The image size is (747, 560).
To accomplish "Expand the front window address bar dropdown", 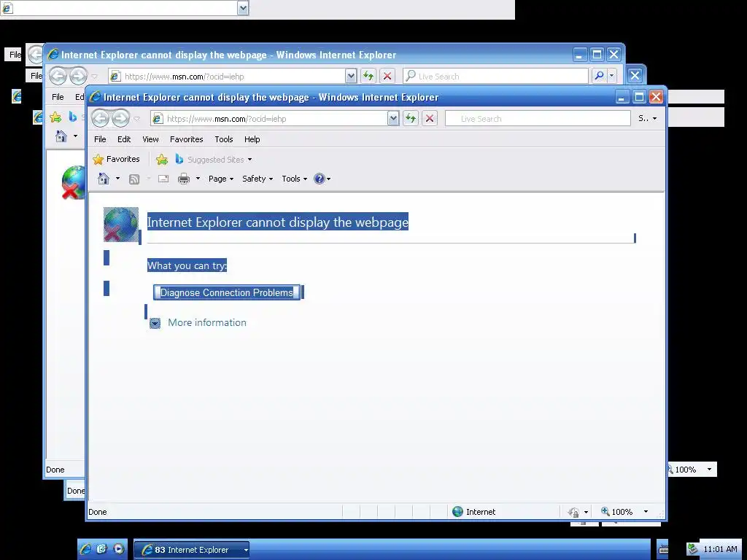I will tap(393, 119).
